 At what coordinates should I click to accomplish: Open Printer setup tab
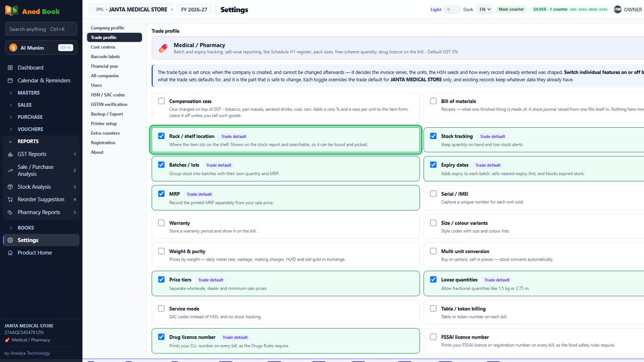pos(115,124)
